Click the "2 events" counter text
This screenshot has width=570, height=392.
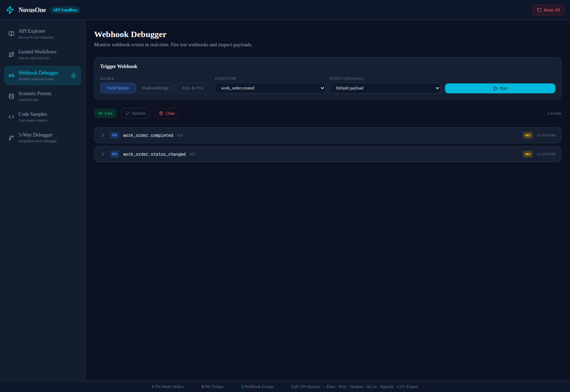[x=554, y=113]
